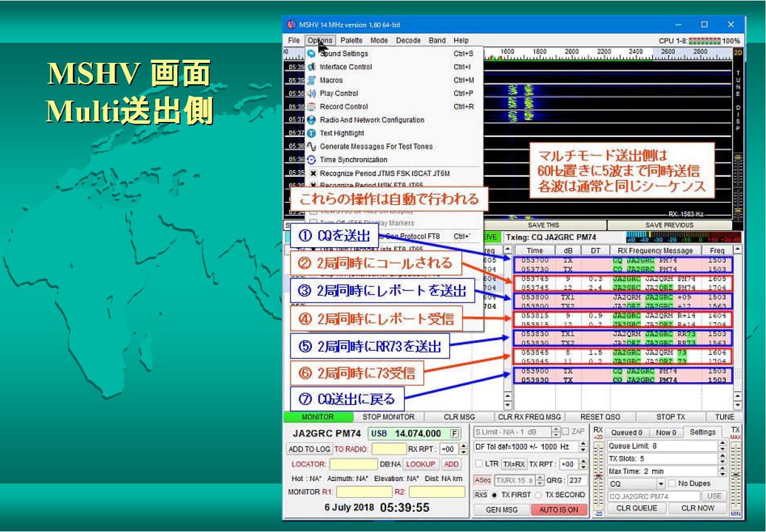Open Sound Settings via its speaker icon
Viewport: 766px width, 532px height.
312,54
